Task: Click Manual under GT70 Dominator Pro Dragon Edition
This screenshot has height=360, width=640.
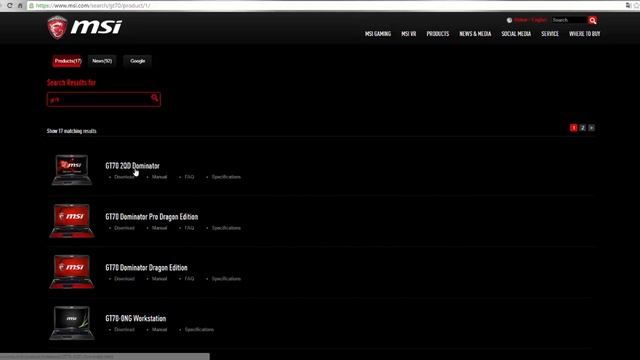Action: (159, 228)
